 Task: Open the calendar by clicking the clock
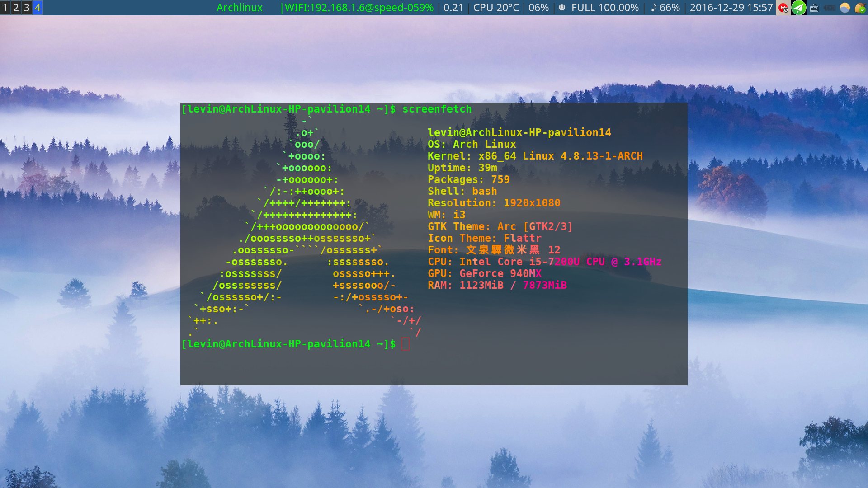coord(731,7)
